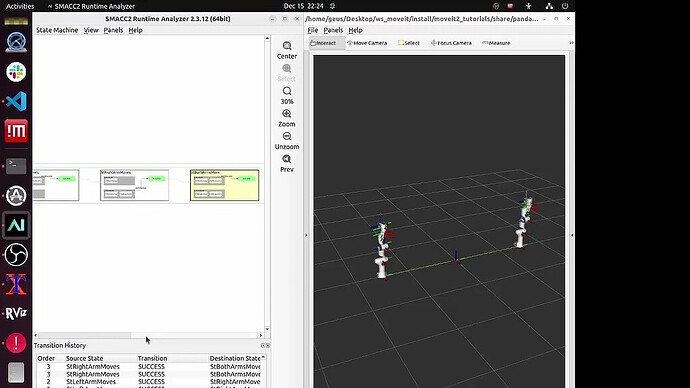Pick the Measure tool
The width and height of the screenshot is (690, 388).
[x=496, y=43]
